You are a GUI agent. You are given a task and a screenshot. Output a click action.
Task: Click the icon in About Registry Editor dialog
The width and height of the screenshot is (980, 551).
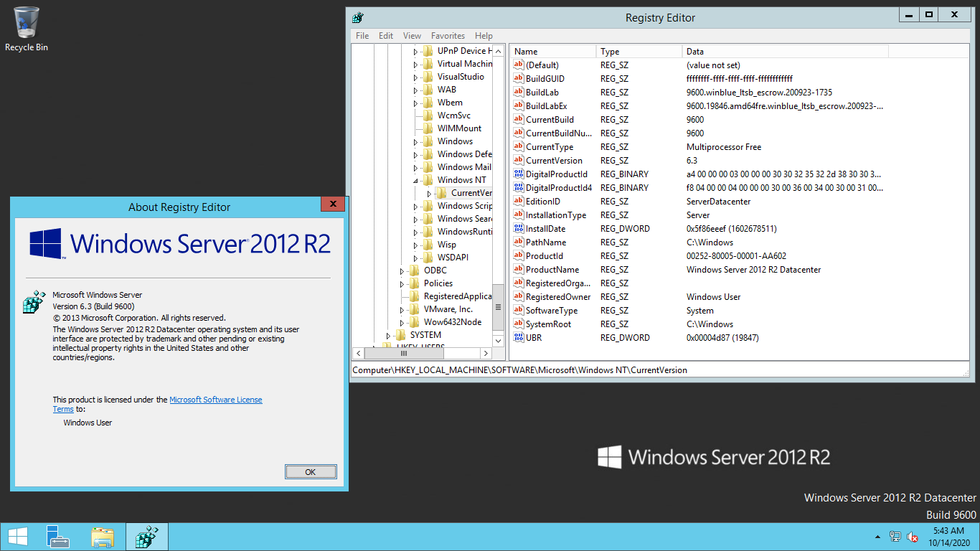(x=34, y=302)
